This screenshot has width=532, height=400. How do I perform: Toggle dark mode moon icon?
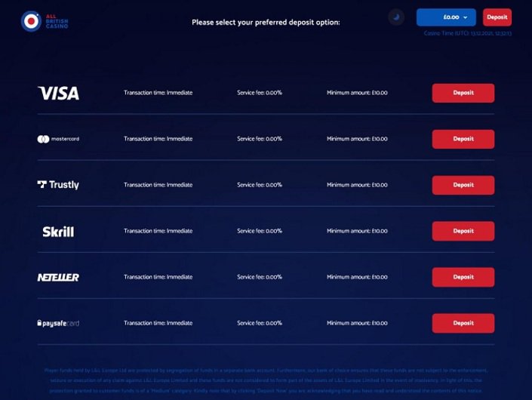[396, 17]
